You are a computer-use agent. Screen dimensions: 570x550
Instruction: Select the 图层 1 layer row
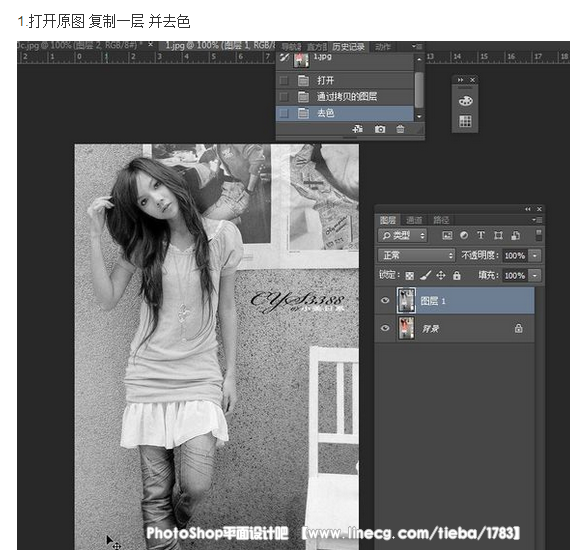[x=454, y=300]
